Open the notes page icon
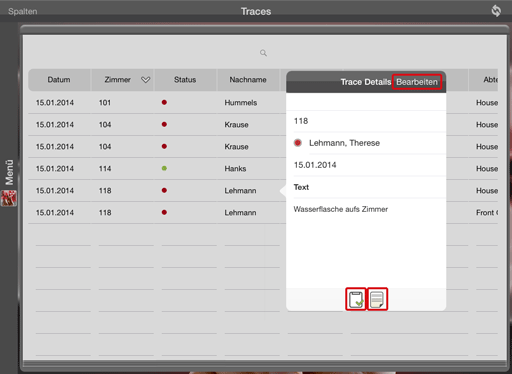Screen dimensions: 512x374 (377, 299)
